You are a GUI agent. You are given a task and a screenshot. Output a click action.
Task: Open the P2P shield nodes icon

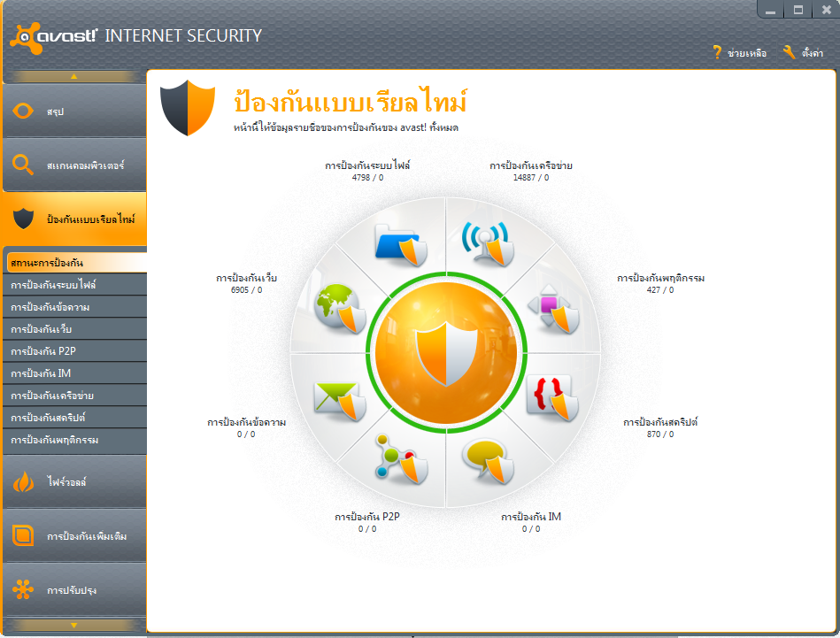click(401, 458)
